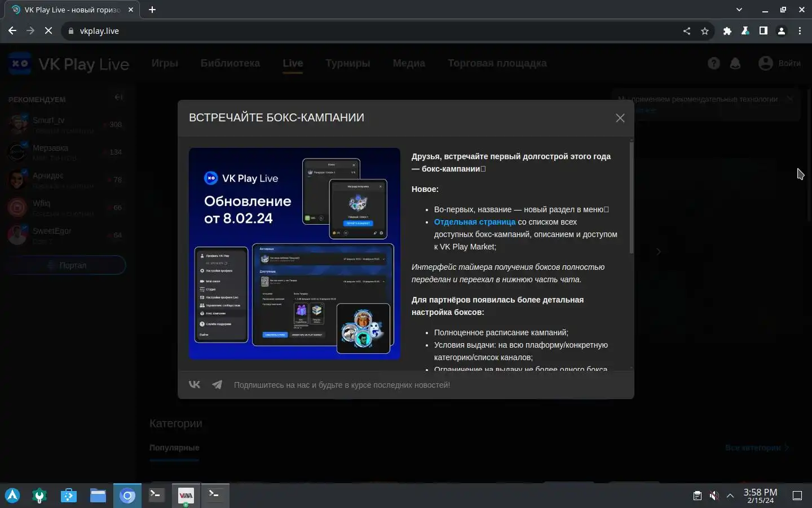The image size is (812, 508).
Task: Click the 3:58 PM clock
Action: point(760,496)
